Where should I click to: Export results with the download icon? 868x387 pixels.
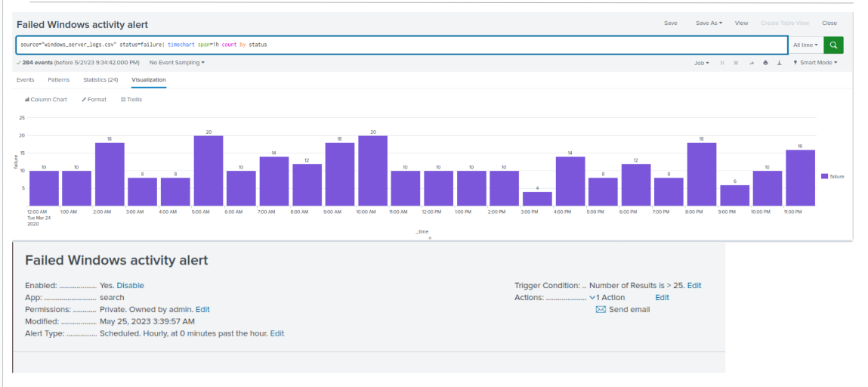(779, 63)
